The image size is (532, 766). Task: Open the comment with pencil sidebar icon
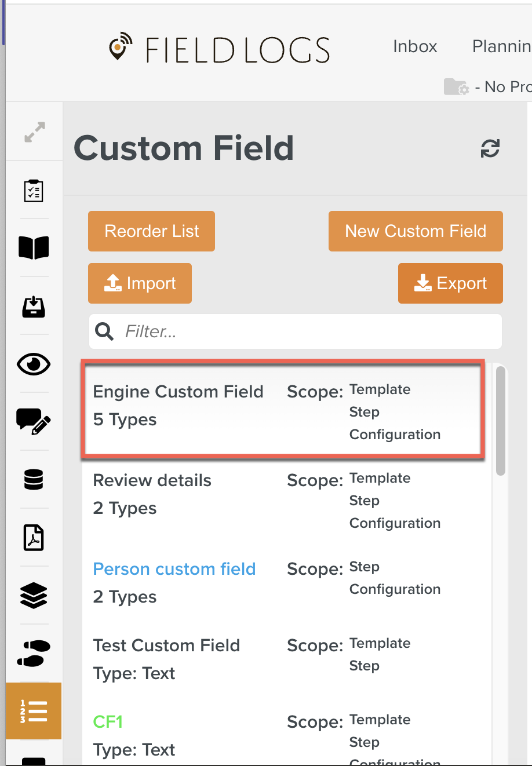tap(34, 421)
